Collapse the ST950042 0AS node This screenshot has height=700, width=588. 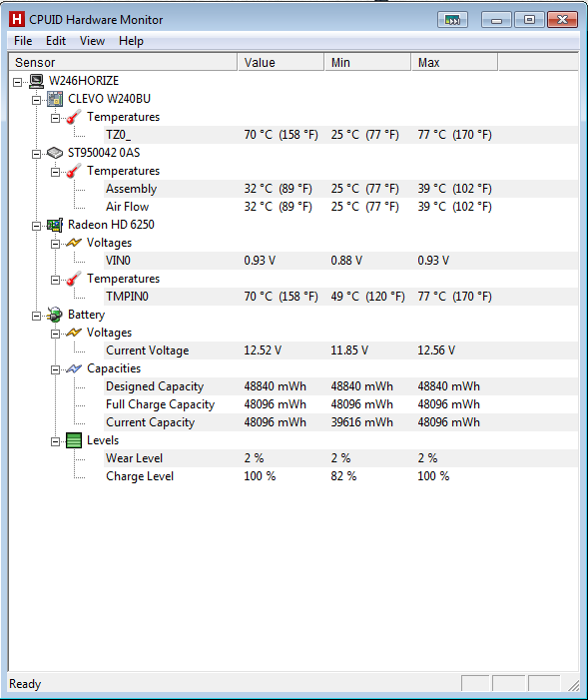36,154
